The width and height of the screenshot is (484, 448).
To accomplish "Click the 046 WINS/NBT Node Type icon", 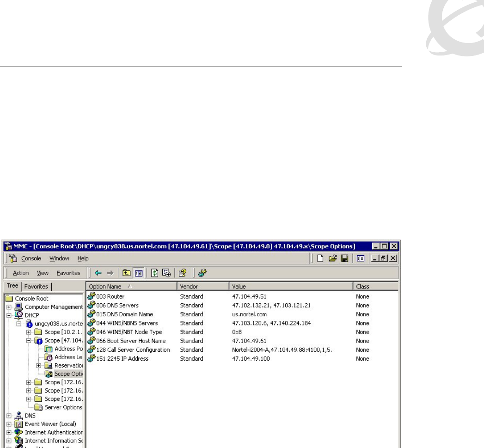I will point(92,332).
